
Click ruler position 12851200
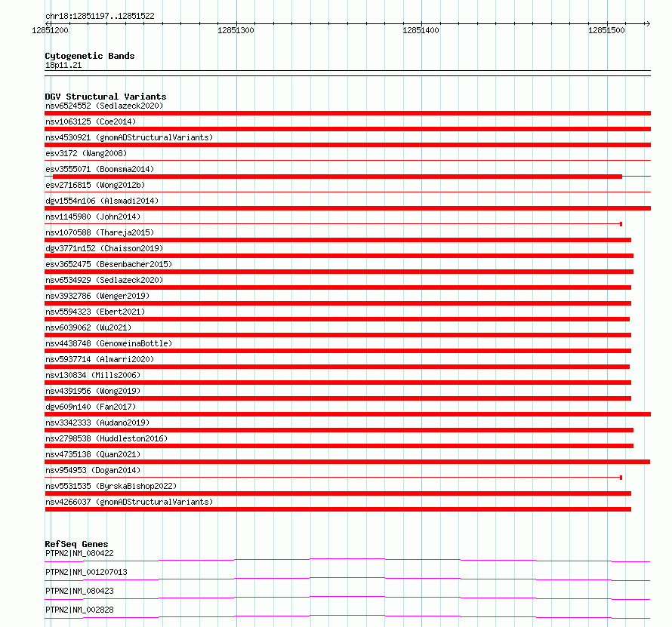pos(50,30)
